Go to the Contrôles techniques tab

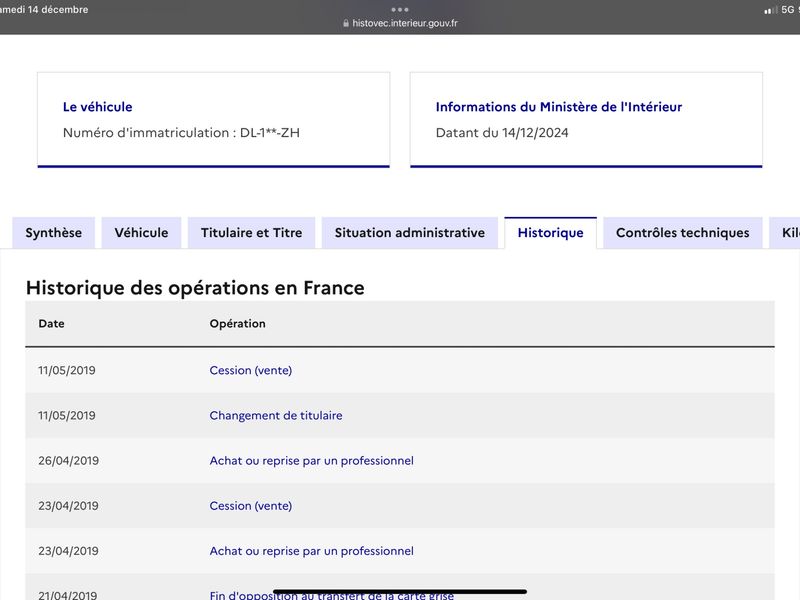pyautogui.click(x=683, y=233)
